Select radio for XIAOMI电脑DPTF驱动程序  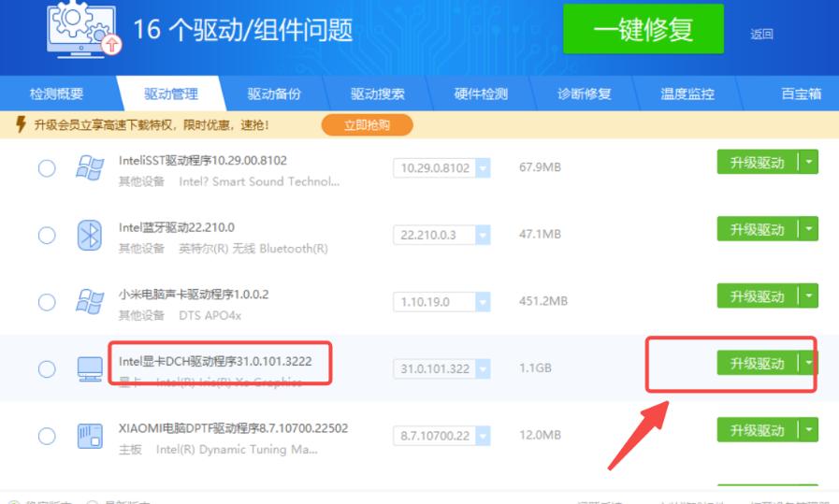click(x=47, y=436)
